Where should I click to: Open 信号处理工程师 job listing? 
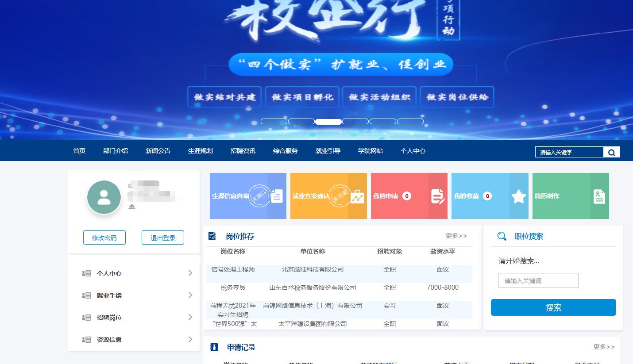233,269
